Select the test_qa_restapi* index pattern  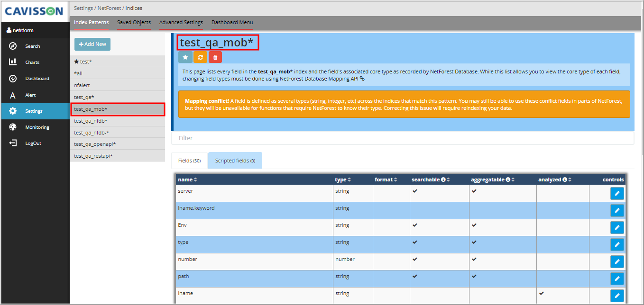[118, 156]
